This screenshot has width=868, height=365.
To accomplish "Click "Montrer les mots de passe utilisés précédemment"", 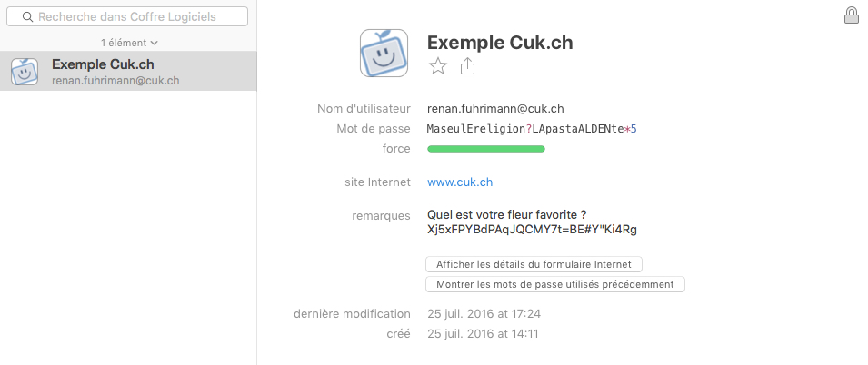I will point(555,284).
